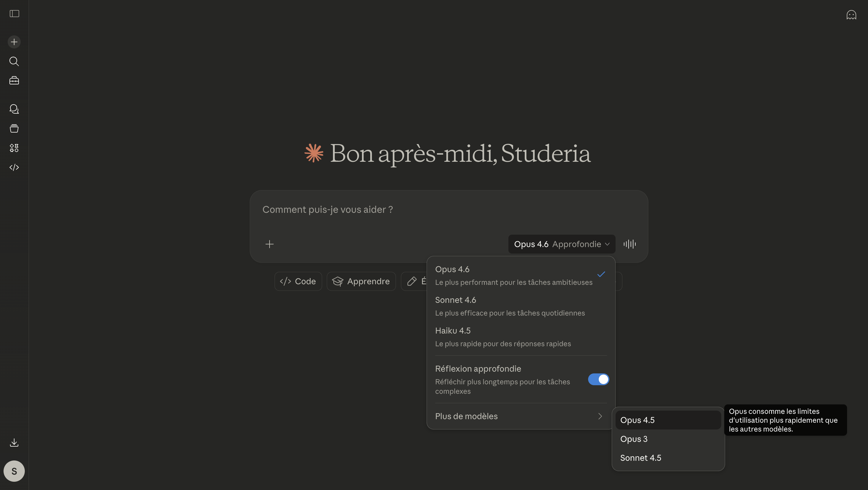
Task: Start voice mode waveform icon
Action: pos(629,244)
